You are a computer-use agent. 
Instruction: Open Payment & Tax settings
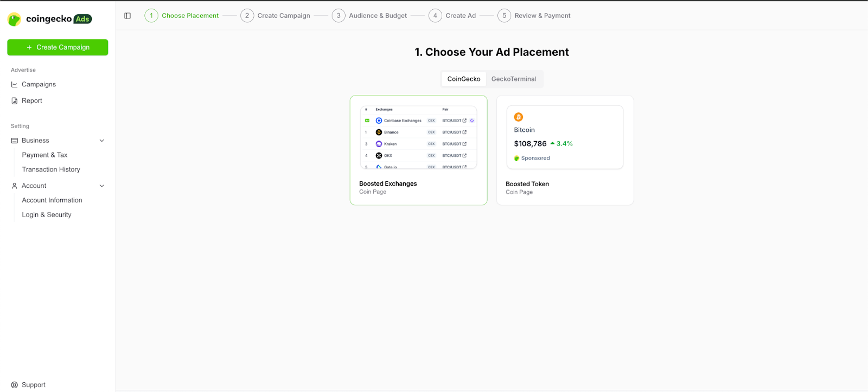(44, 155)
